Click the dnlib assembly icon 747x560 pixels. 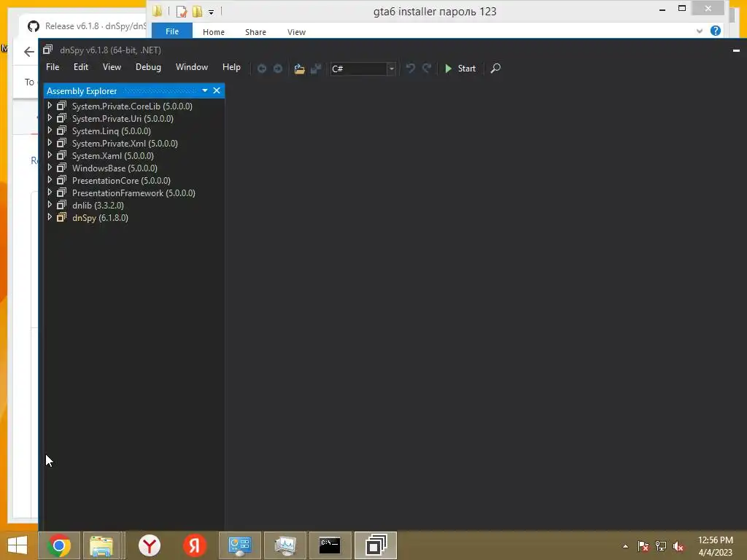point(61,205)
